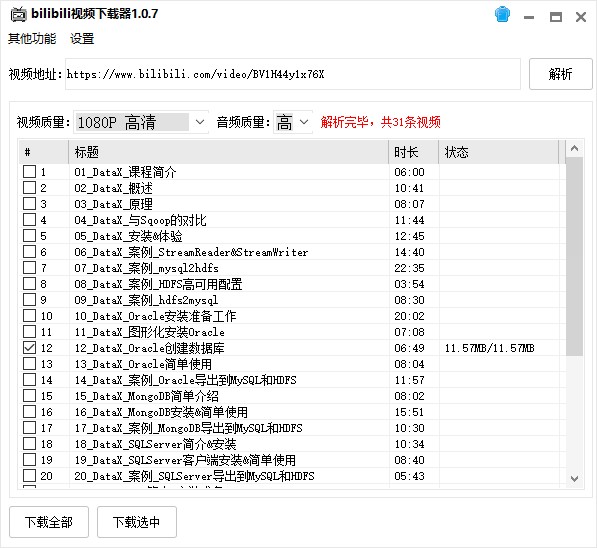
Task: Maximize the downloader window
Action: 555,17
